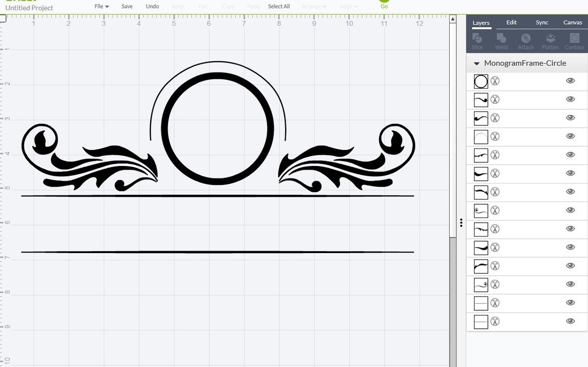Select the Flatten tool
Viewport: 588px width, 367px height.
(x=550, y=41)
